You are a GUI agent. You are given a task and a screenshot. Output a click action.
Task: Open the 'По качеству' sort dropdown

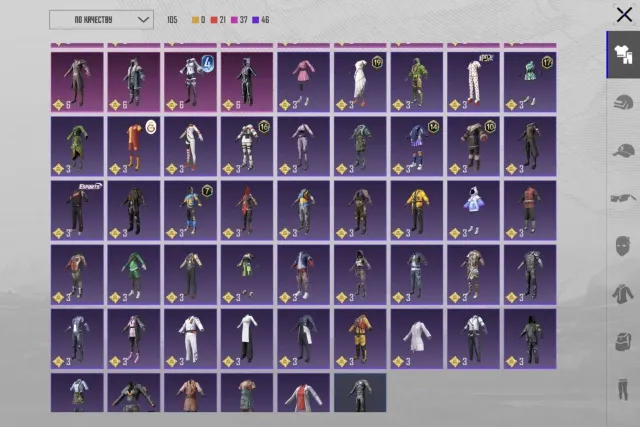coord(101,20)
